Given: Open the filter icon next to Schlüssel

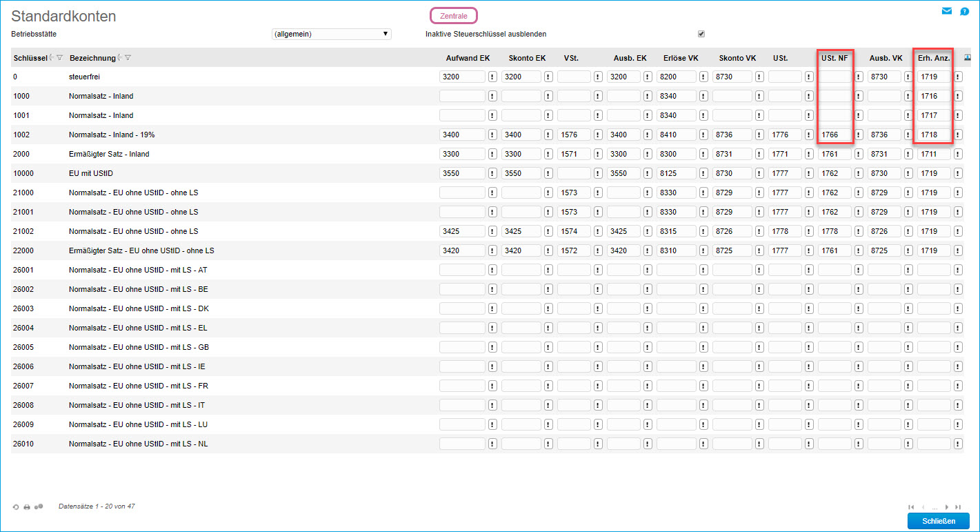Looking at the screenshot, I should click(x=59, y=58).
